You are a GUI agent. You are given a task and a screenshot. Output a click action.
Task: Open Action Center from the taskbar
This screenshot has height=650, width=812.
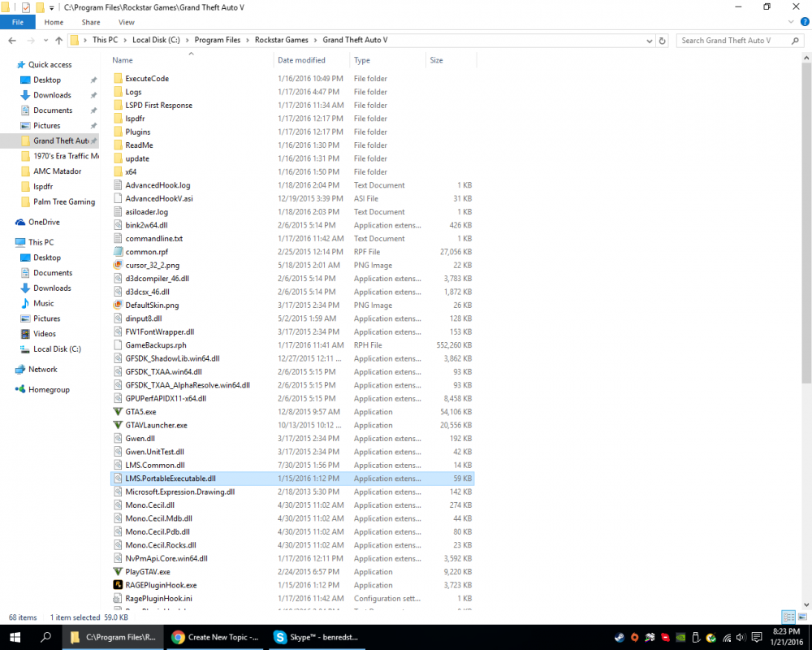(756, 636)
